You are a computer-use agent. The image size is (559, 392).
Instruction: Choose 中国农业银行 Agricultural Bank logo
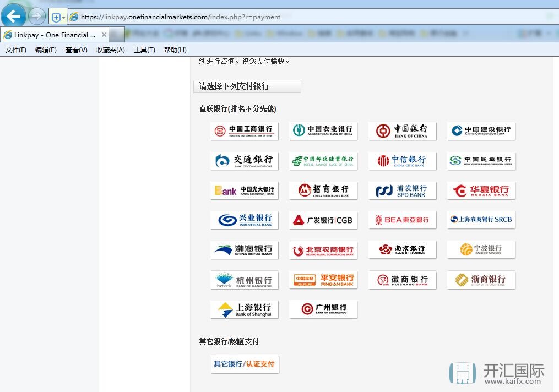(323, 131)
